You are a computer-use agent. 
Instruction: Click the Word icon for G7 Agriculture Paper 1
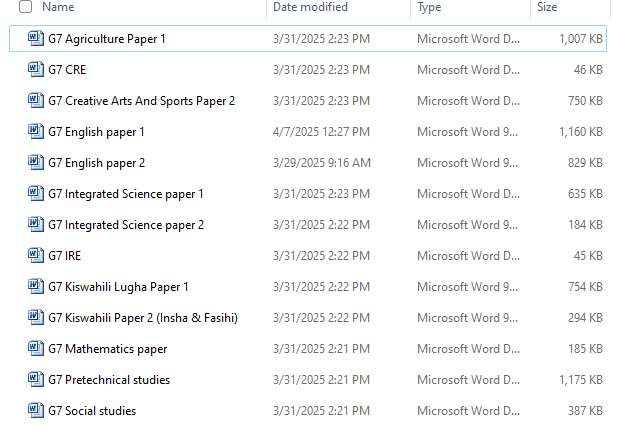[x=36, y=39]
